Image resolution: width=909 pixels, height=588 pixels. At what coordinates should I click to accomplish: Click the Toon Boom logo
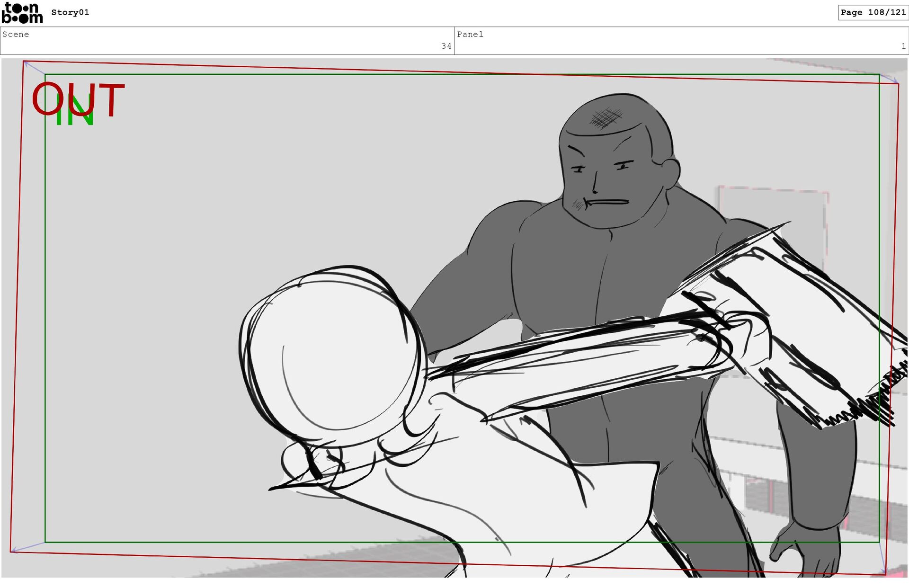pyautogui.click(x=22, y=13)
